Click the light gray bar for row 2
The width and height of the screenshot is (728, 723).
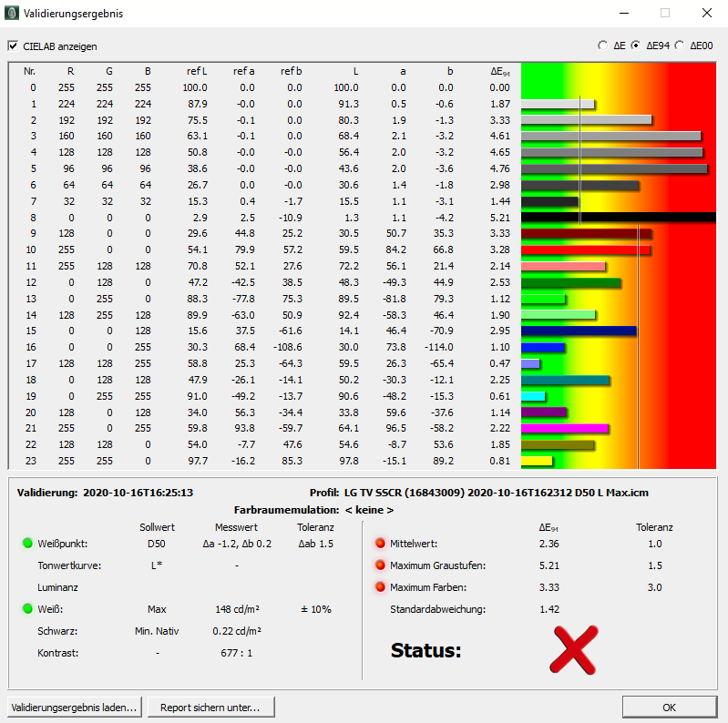587,119
